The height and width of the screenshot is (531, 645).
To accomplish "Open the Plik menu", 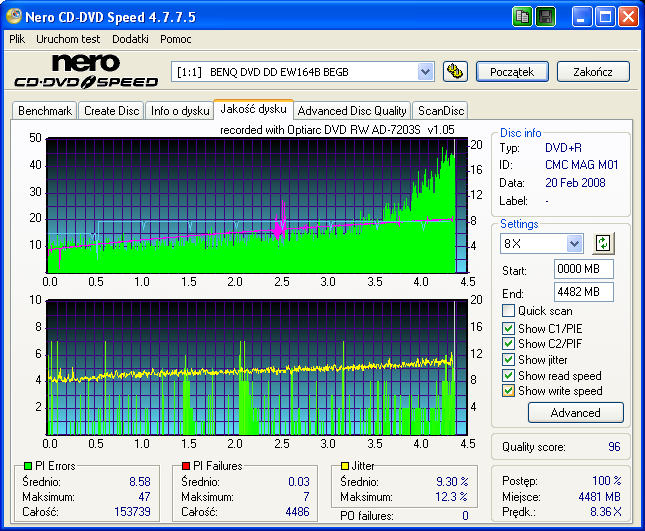I will (x=17, y=39).
